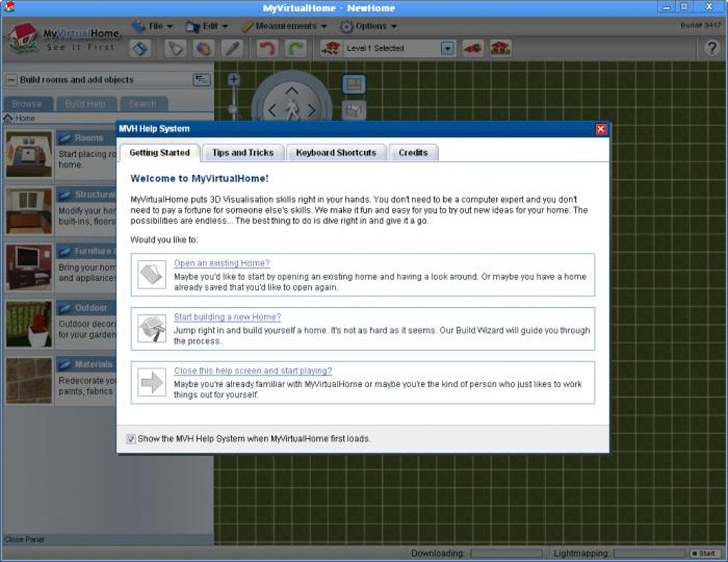The height and width of the screenshot is (562, 728).
Task: Click the Welcome to MyVirtualHome! heading
Action: [x=199, y=179]
